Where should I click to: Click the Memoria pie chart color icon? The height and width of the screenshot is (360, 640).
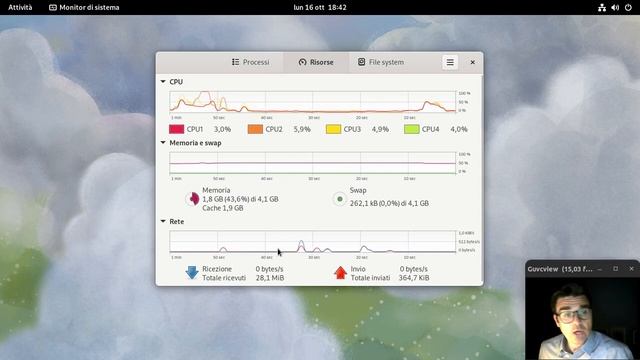point(192,199)
